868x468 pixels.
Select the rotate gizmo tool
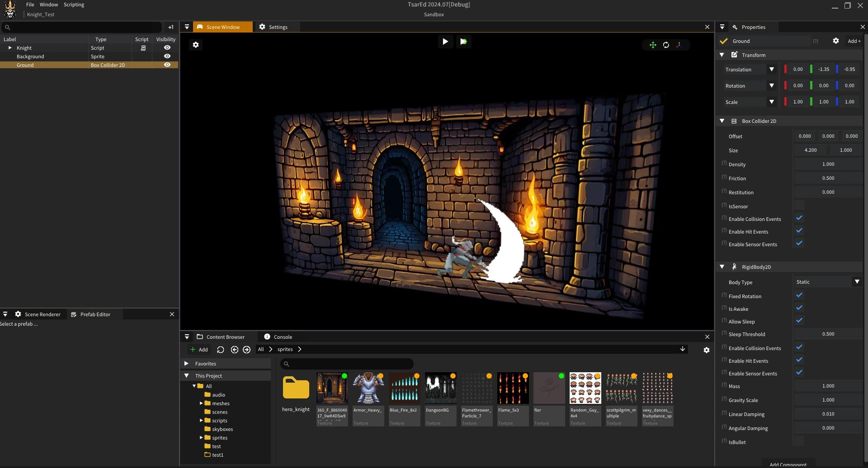(666, 45)
